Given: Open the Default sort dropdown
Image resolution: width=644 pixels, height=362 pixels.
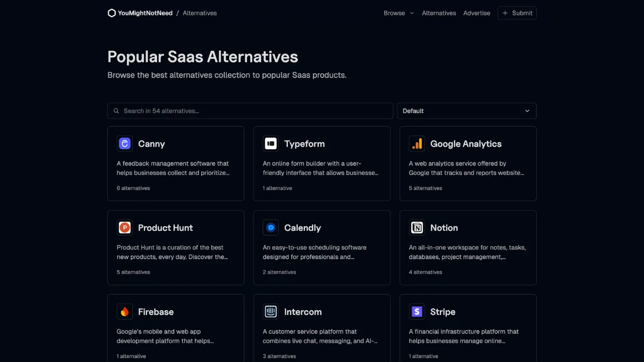Looking at the screenshot, I should tap(467, 111).
